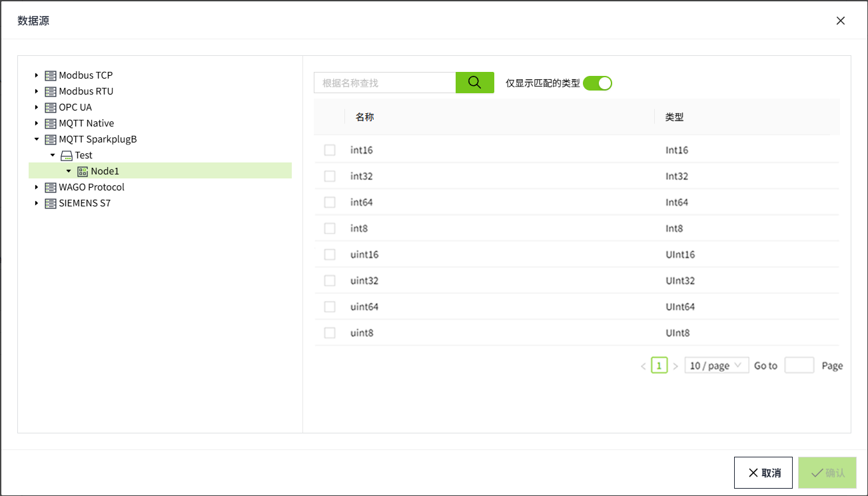Open the 10 / page size dropdown
Viewport: 868px width, 496px height.
pyautogui.click(x=716, y=366)
